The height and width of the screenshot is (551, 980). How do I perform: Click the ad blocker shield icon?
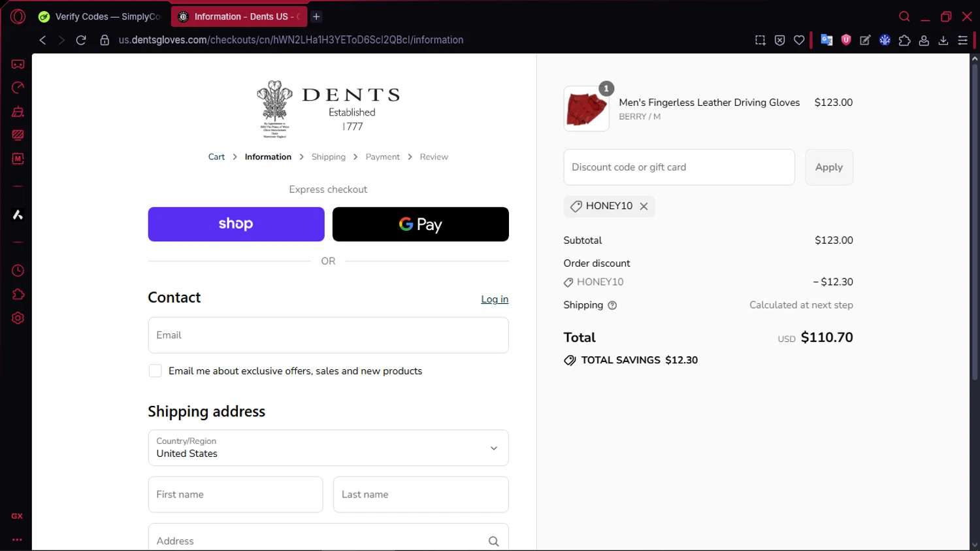pyautogui.click(x=779, y=40)
